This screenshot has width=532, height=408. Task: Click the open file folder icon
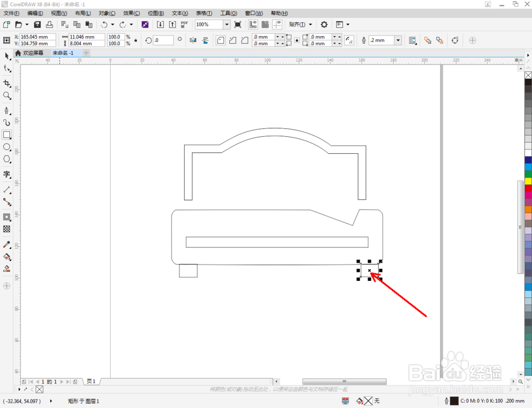[19, 24]
